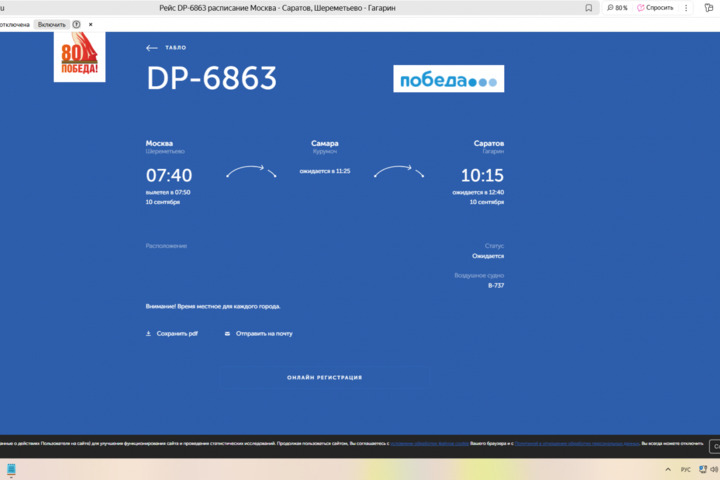Open the 80% zoom indicator

pos(617,8)
